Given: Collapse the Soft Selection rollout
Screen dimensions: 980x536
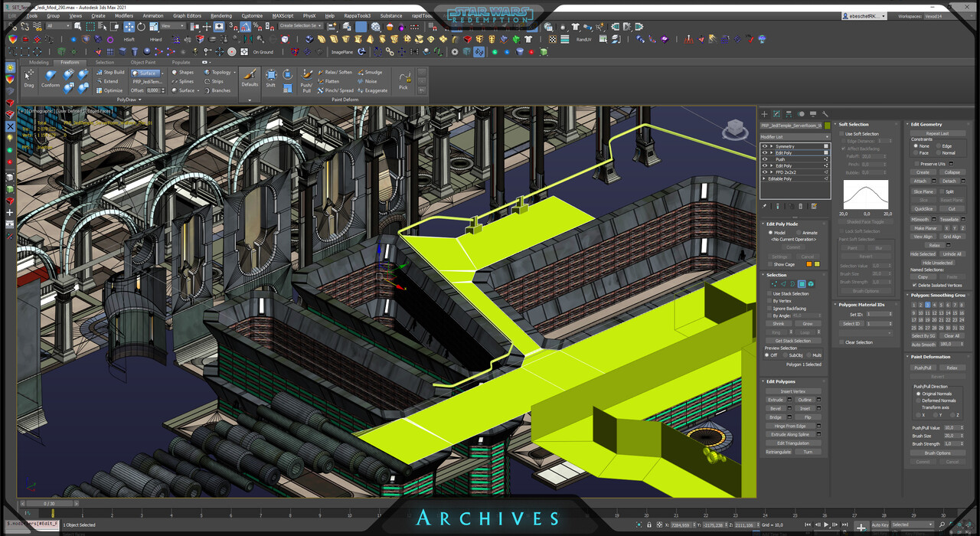Looking at the screenshot, I should point(853,124).
